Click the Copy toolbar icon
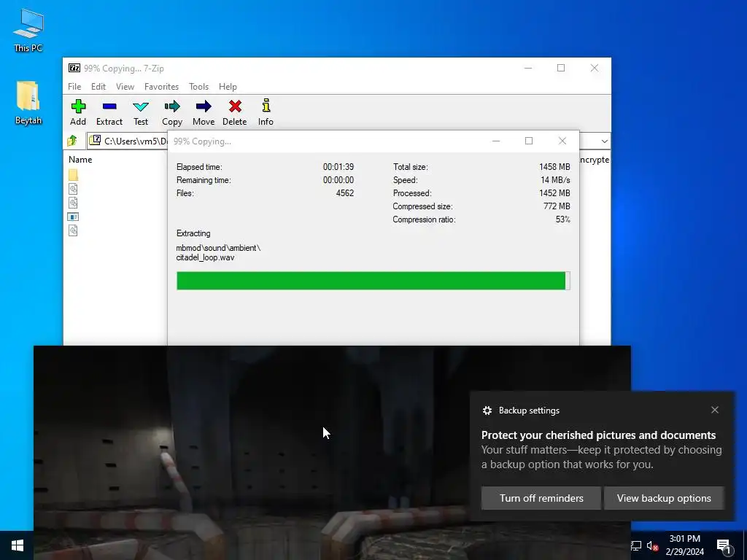 tap(172, 106)
